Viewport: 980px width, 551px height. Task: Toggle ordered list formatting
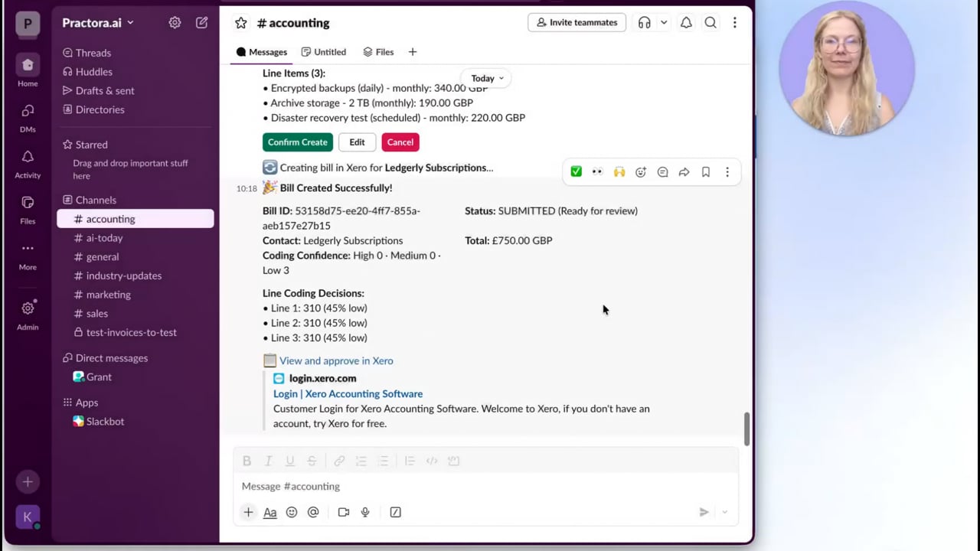pyautogui.click(x=361, y=461)
